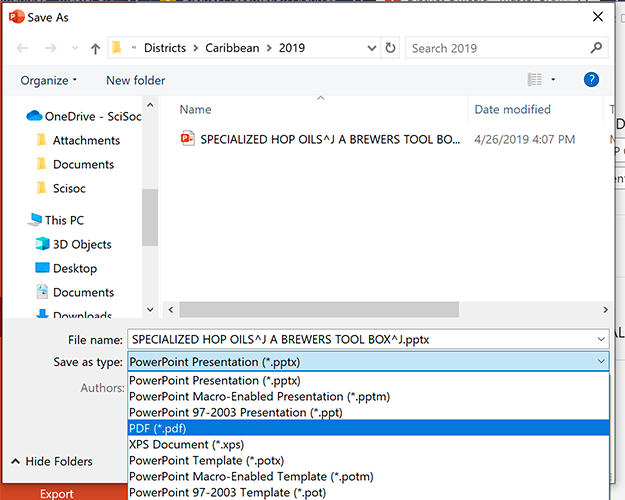Click the horizontal scrollbar thumb in the file list
The height and width of the screenshot is (500, 625).
(319, 310)
